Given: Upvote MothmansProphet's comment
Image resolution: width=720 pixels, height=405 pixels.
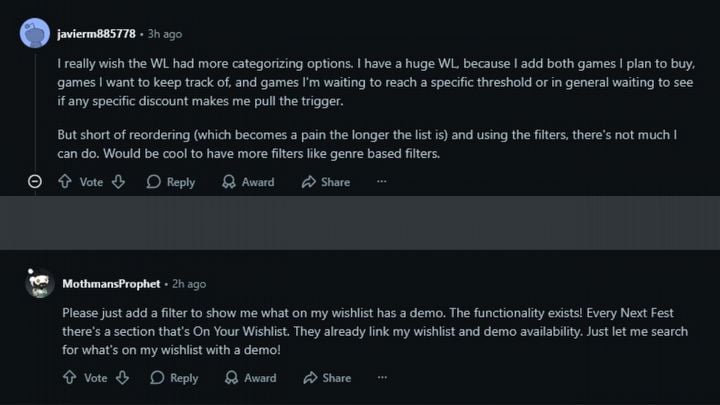Looking at the screenshot, I should click(x=69, y=378).
